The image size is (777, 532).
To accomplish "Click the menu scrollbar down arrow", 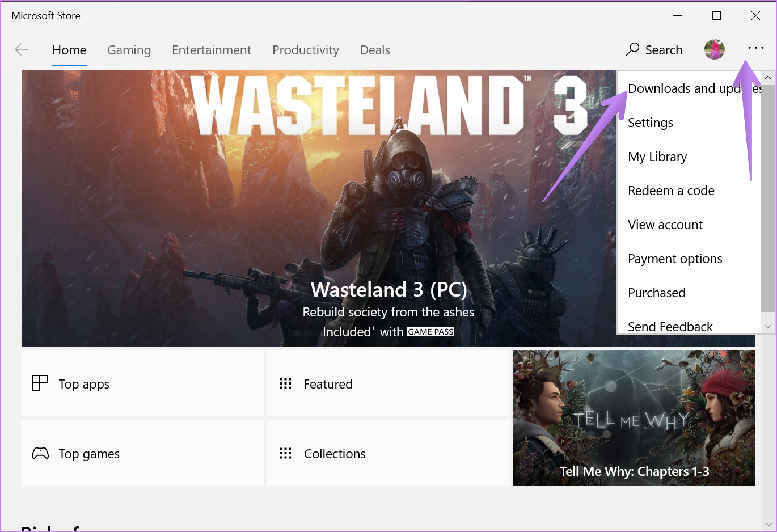I will [x=768, y=327].
